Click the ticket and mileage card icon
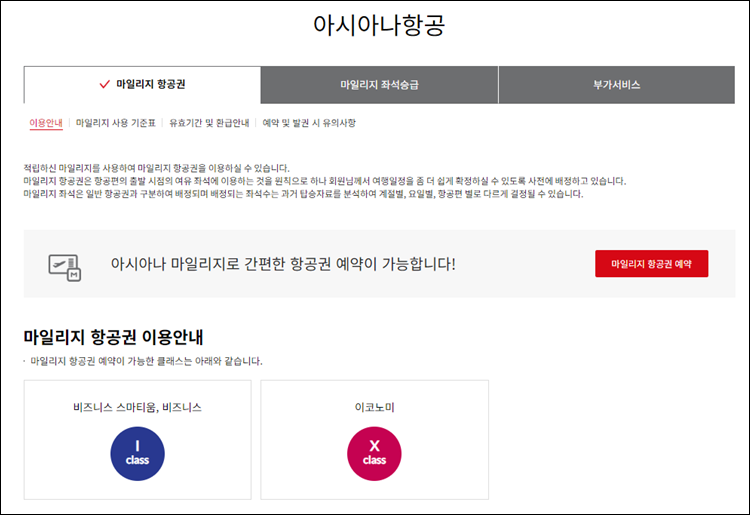750x515 pixels. coord(65,267)
